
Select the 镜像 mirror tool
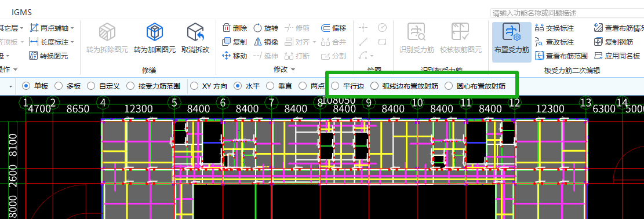pos(265,42)
